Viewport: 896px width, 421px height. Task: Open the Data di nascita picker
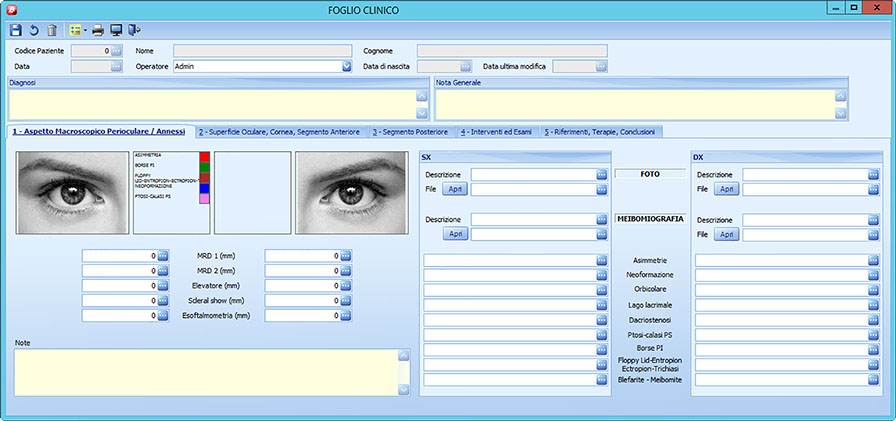tap(465, 66)
